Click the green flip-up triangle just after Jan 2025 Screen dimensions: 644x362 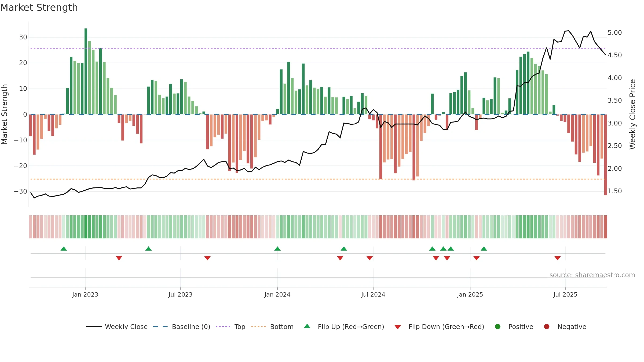click(484, 249)
